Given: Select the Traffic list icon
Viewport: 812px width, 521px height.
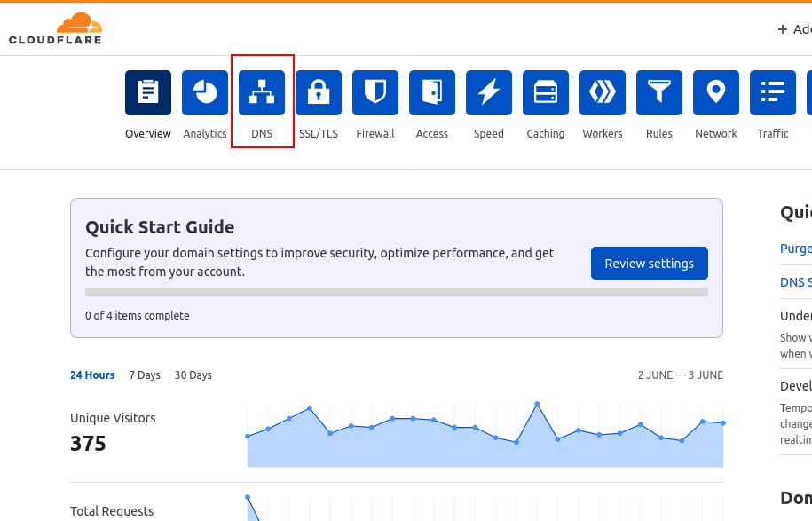Looking at the screenshot, I should (772, 92).
